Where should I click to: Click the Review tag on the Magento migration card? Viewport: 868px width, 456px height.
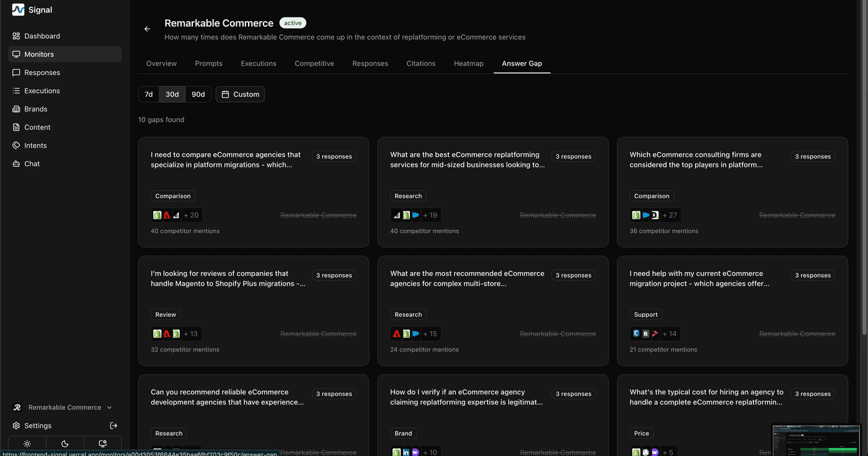[x=166, y=315]
